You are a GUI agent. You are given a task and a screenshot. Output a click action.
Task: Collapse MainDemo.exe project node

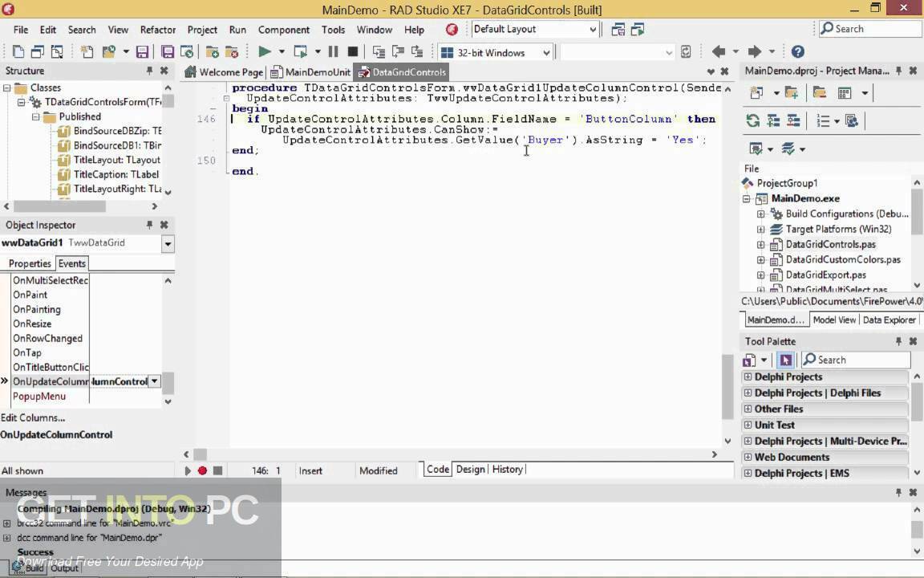point(747,199)
